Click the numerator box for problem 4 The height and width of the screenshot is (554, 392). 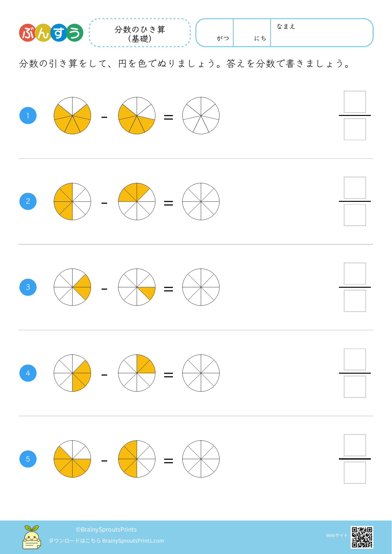355,359
